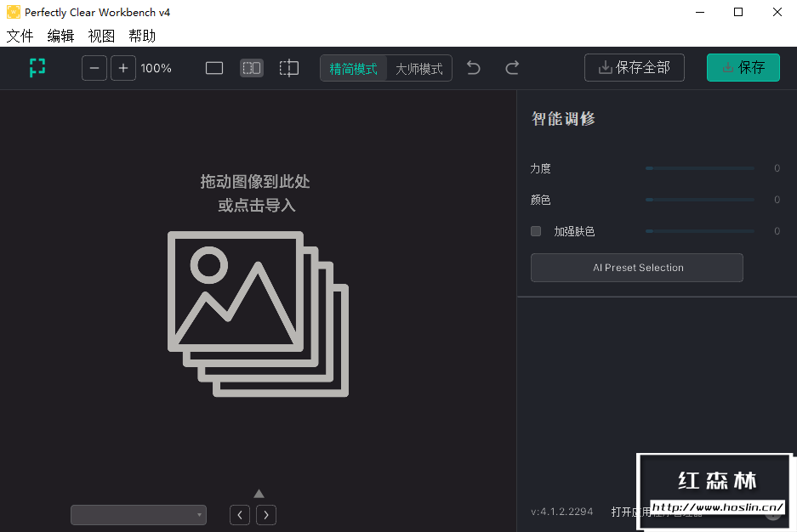Adjust the 颜色 slider

point(700,200)
